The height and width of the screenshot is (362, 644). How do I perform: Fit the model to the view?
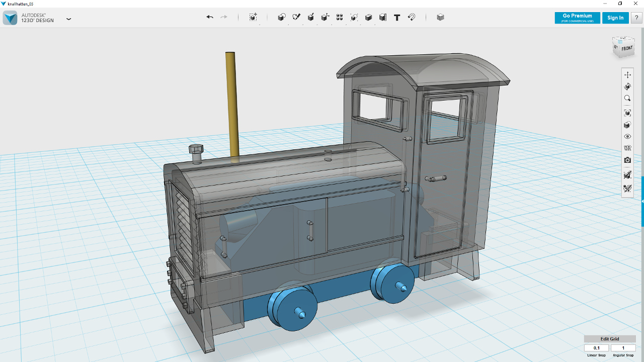coord(627,113)
